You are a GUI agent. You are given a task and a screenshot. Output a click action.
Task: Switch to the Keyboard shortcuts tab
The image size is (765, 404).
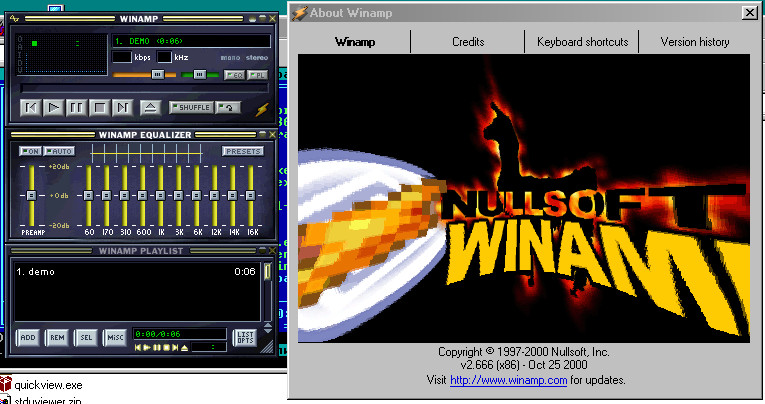[x=582, y=42]
